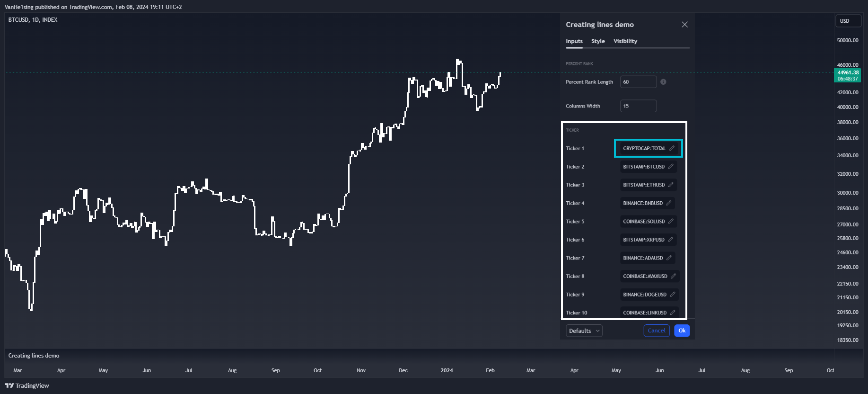Click the Percent Rank Length label
The height and width of the screenshot is (394, 868).
[x=589, y=82]
